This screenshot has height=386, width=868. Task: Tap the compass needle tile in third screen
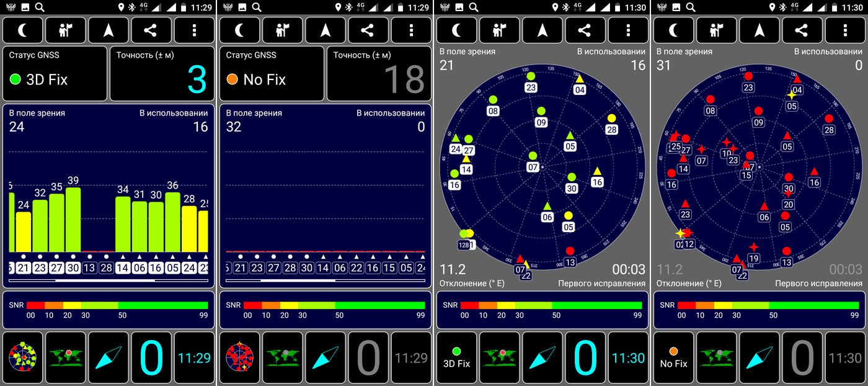[542, 357]
